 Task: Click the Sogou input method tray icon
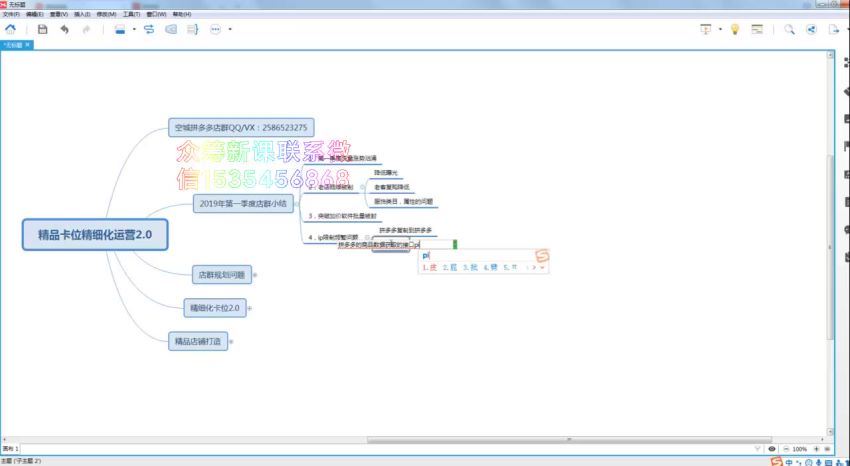click(777, 462)
